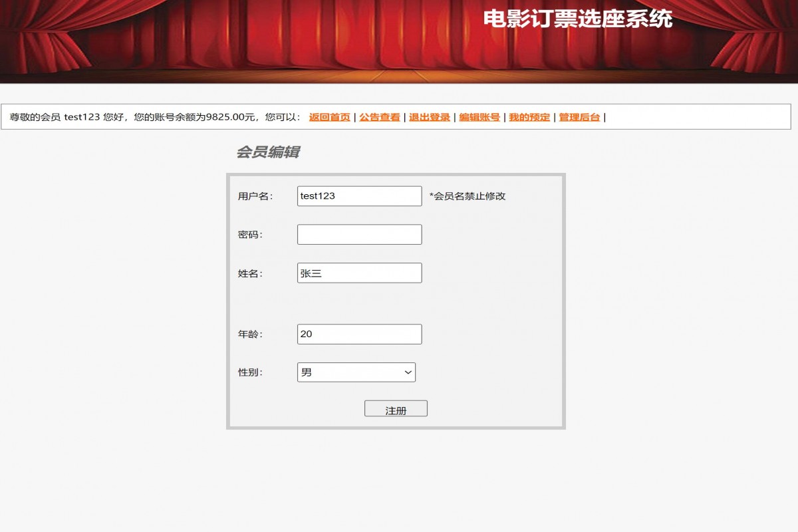Click the username field containing test123
Image resolution: width=798 pixels, height=532 pixels.
(359, 196)
